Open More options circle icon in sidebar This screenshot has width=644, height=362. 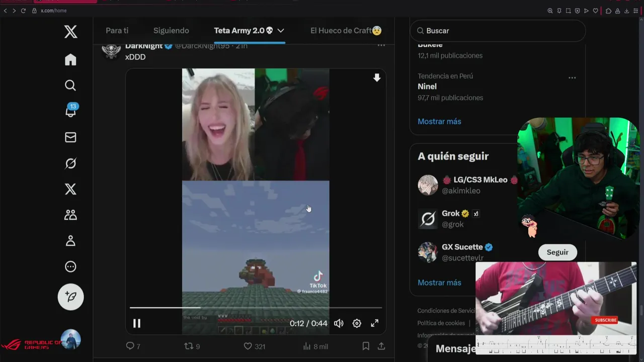pos(70,267)
